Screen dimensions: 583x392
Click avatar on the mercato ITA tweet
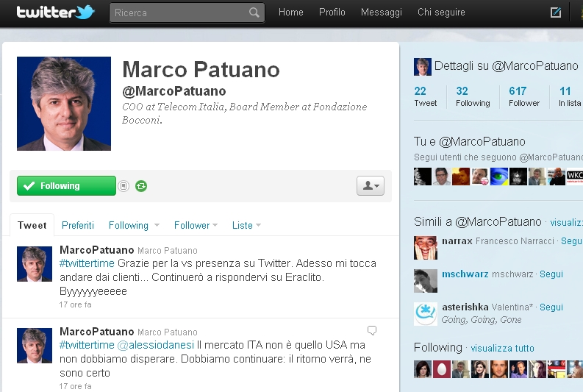[35, 346]
